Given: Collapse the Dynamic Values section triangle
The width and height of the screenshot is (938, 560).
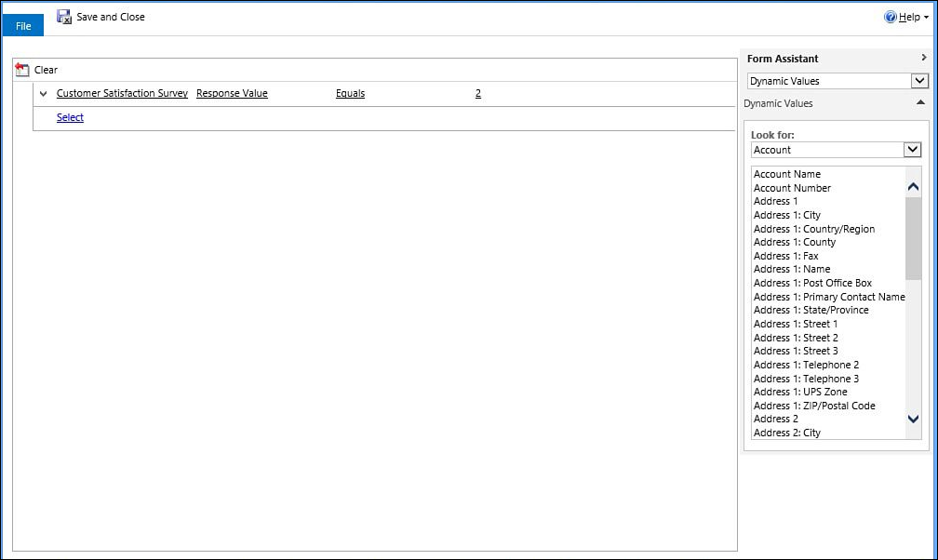Looking at the screenshot, I should click(x=920, y=103).
